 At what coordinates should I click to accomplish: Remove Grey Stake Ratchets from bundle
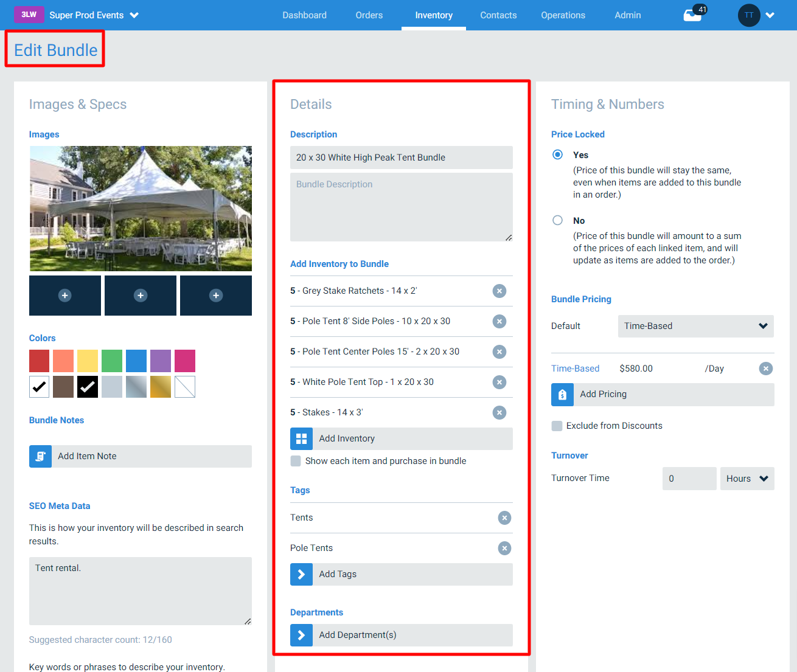(x=499, y=291)
